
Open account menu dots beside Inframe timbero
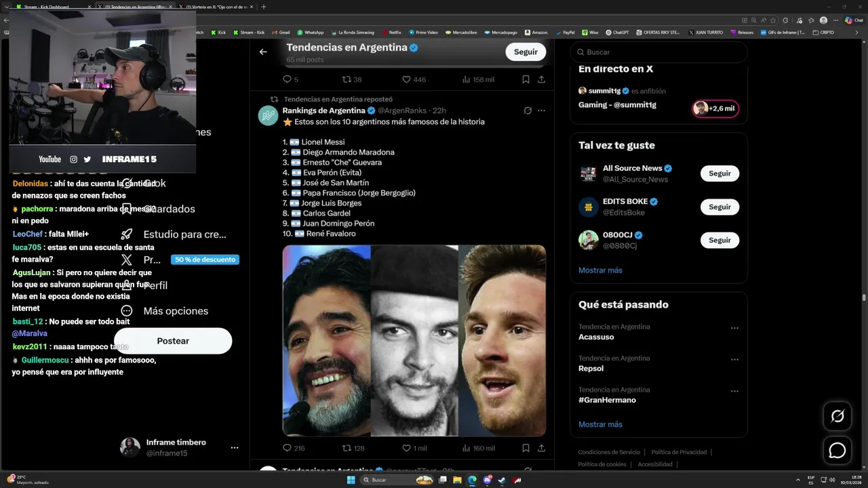click(234, 448)
